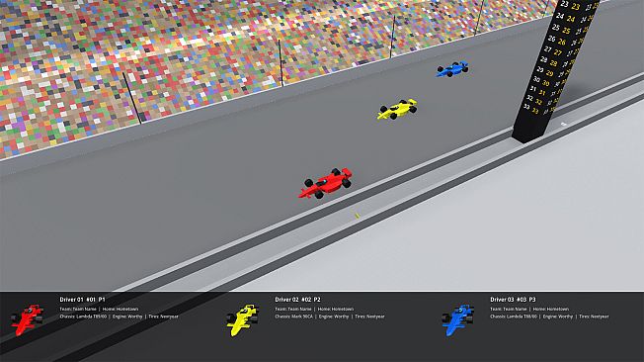Click the yellow car icon beside Driver 02

(x=242, y=319)
